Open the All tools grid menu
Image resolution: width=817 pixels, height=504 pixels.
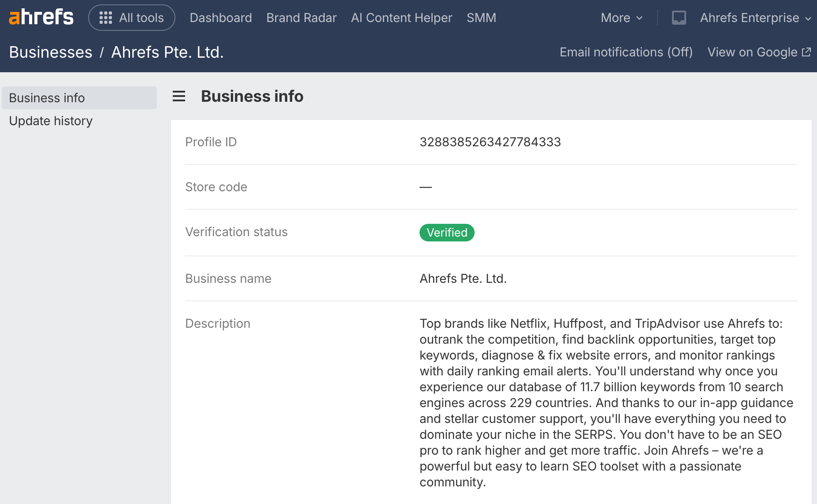coord(132,18)
